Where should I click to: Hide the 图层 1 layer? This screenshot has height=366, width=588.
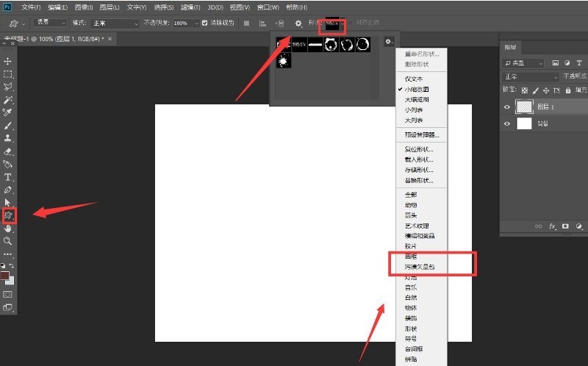click(x=507, y=107)
